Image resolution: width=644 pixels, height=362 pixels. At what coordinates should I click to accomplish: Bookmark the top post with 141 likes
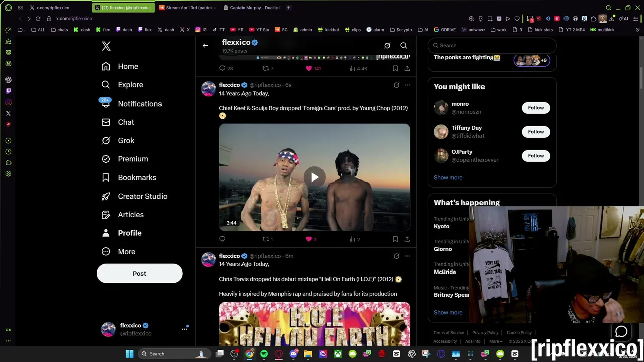[395, 68]
